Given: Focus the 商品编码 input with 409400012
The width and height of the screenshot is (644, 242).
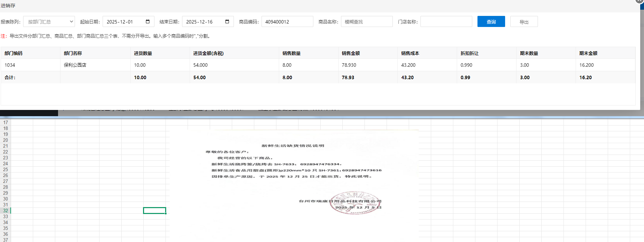Looking at the screenshot, I should (287, 21).
